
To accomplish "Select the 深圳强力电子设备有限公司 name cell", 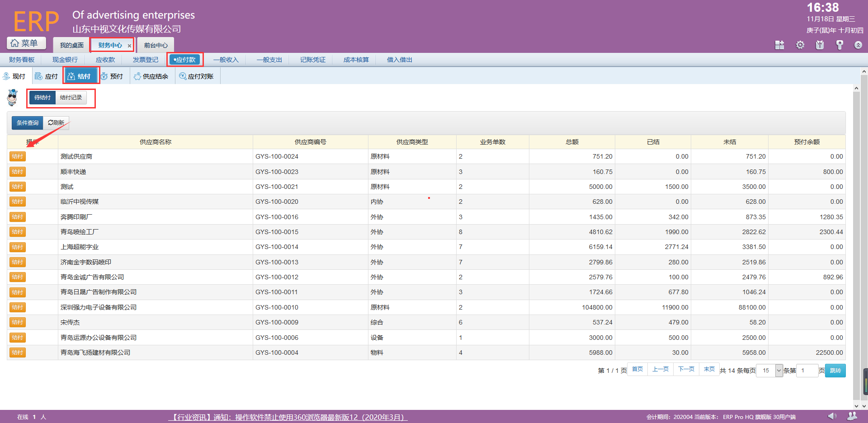I will coord(156,307).
